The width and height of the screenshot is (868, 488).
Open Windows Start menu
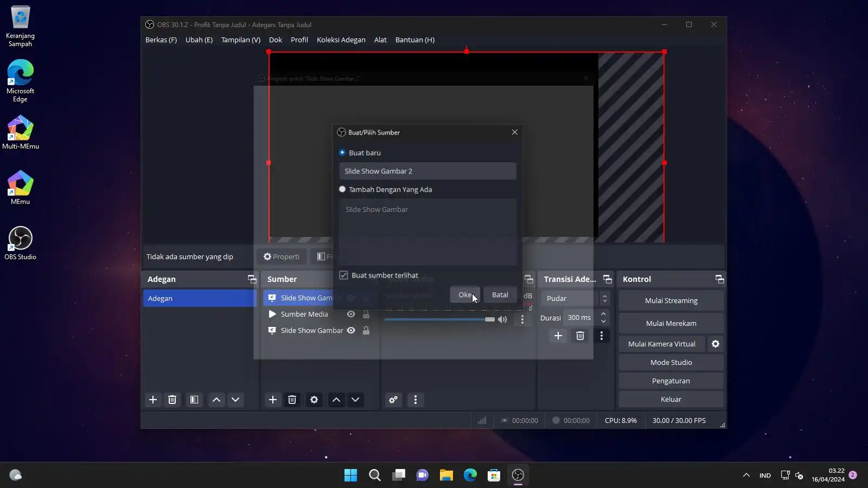click(x=351, y=475)
